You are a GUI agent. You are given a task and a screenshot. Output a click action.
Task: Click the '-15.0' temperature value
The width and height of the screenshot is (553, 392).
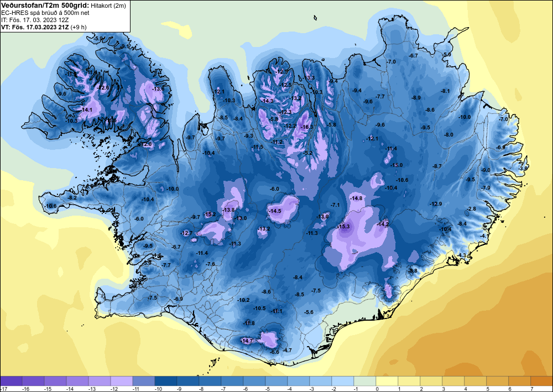[397, 165]
